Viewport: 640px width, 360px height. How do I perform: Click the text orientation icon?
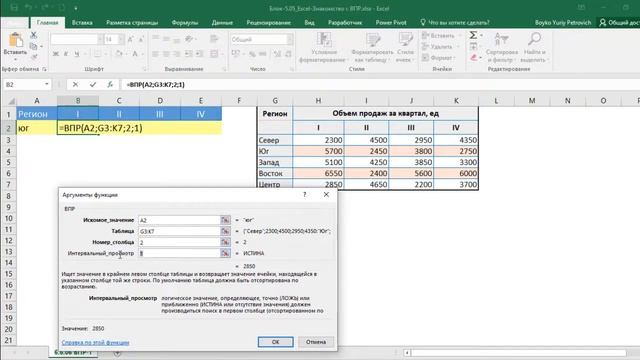pyautogui.click(x=188, y=39)
